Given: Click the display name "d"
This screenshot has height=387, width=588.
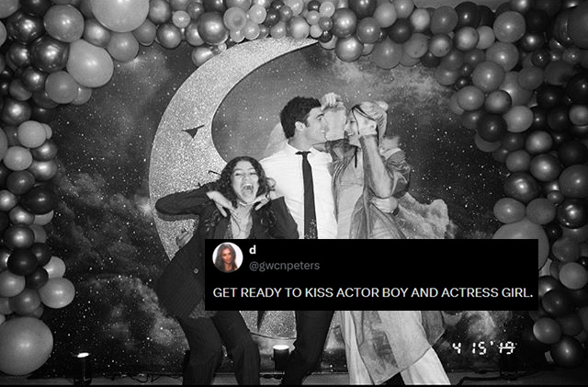Looking at the screenshot, I should [x=253, y=250].
